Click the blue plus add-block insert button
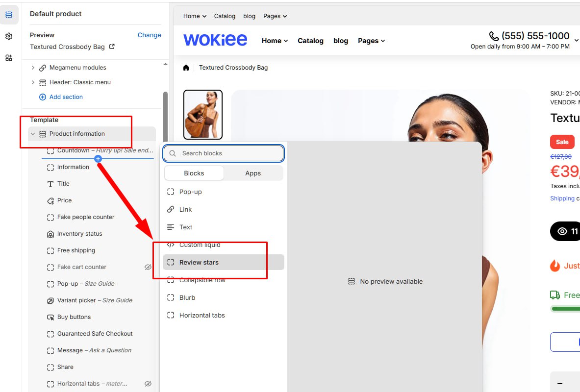 click(98, 159)
